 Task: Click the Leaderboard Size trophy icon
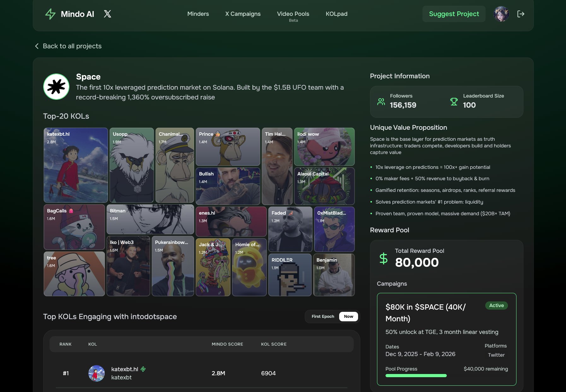pos(454,102)
